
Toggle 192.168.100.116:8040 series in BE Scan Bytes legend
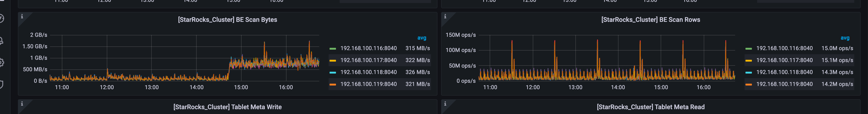pos(368,48)
